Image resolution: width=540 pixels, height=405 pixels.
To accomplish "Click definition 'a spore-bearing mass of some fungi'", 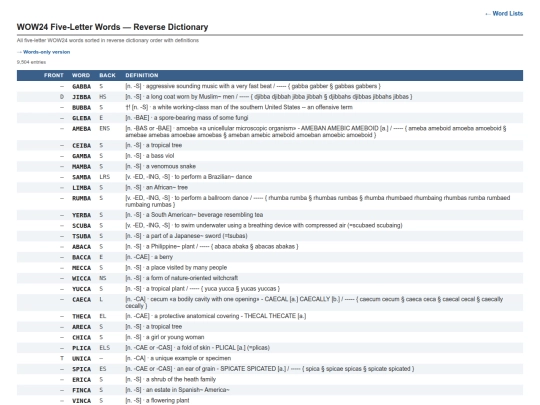I will [x=201, y=118].
